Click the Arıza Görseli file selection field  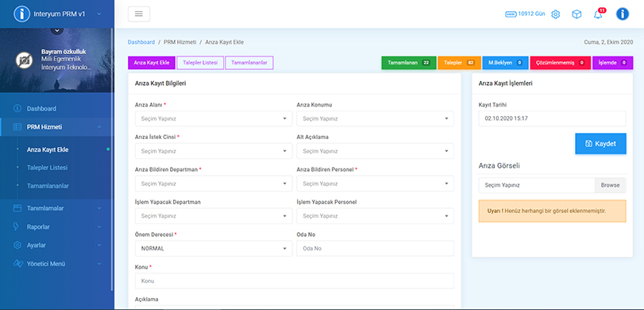coord(537,185)
